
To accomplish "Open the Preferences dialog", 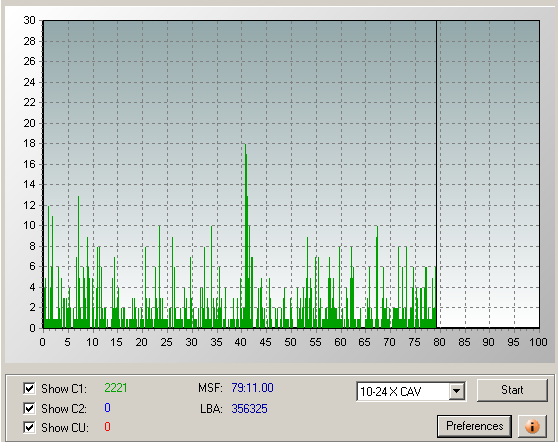I will [x=474, y=426].
